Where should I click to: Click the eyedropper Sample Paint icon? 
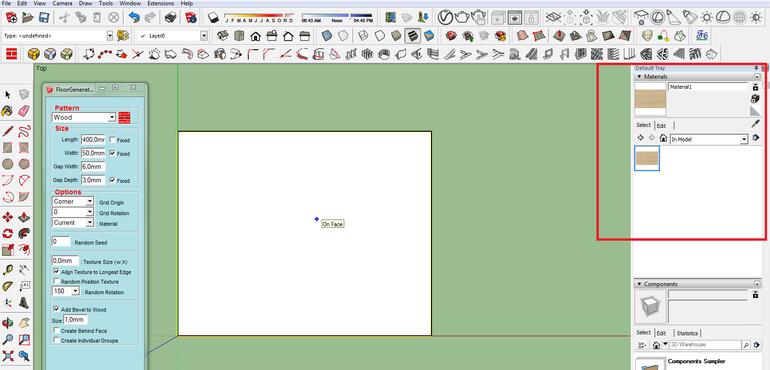pos(755,123)
